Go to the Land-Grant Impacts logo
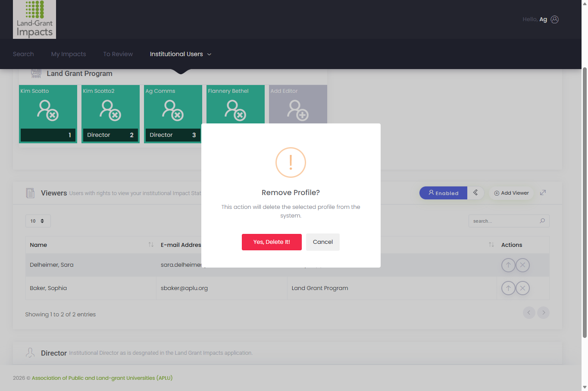Viewport: 588px width, 391px height. tap(34, 19)
